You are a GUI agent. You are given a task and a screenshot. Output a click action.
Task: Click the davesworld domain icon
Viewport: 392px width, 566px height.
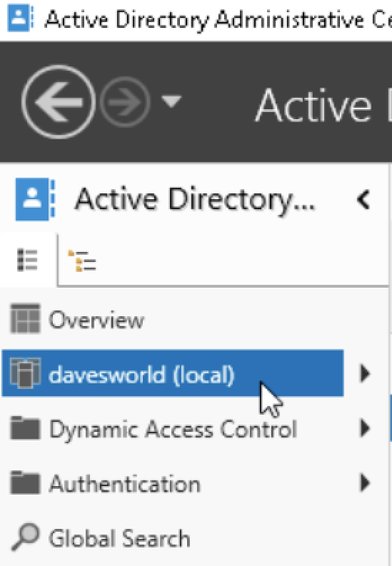tap(25, 373)
